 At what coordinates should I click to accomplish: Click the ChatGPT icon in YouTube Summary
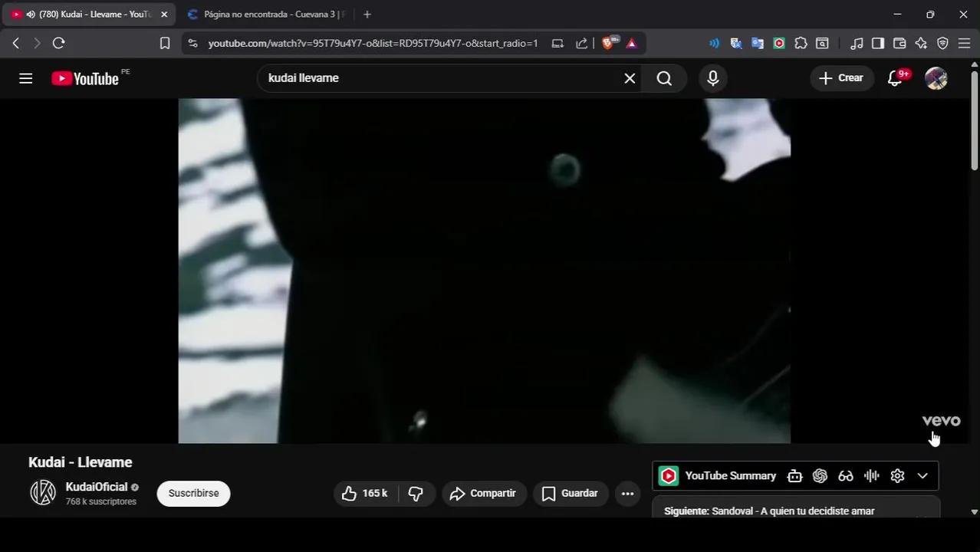click(820, 476)
